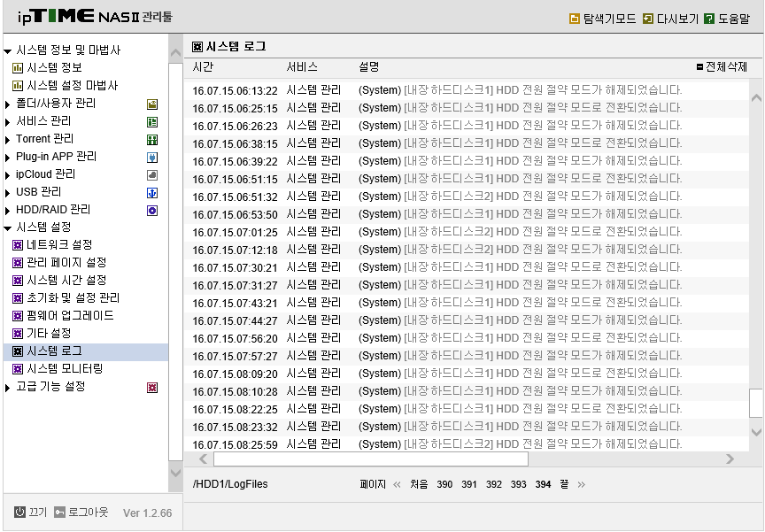Expand the 폴더/사용자 관리 tree node
This screenshot has width=765, height=532.
[x=7, y=104]
